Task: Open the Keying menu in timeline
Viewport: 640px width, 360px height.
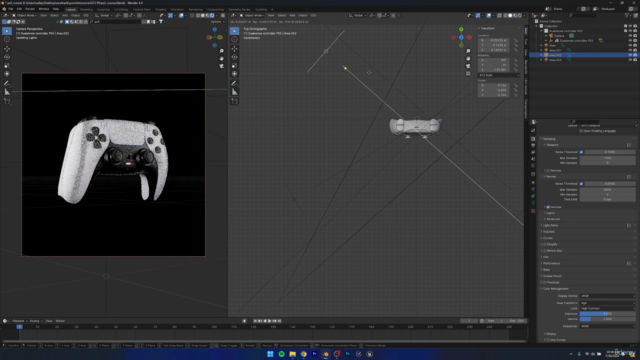Action: point(35,321)
